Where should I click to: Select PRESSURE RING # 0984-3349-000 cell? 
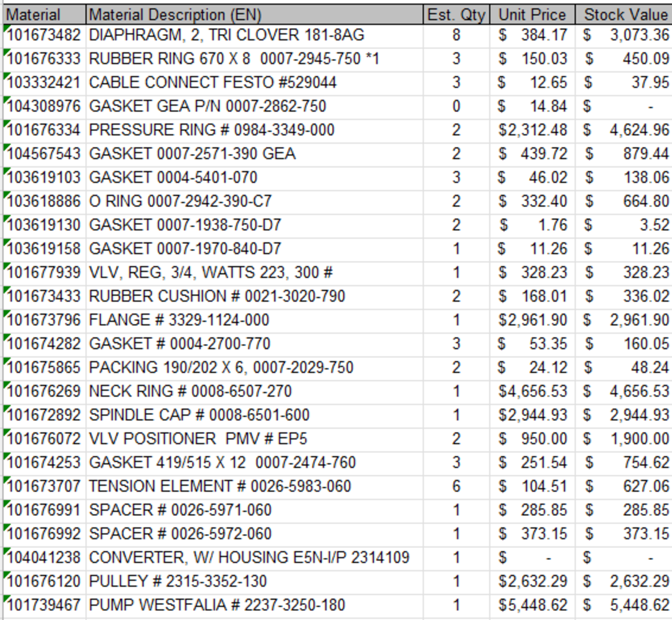coord(254,131)
